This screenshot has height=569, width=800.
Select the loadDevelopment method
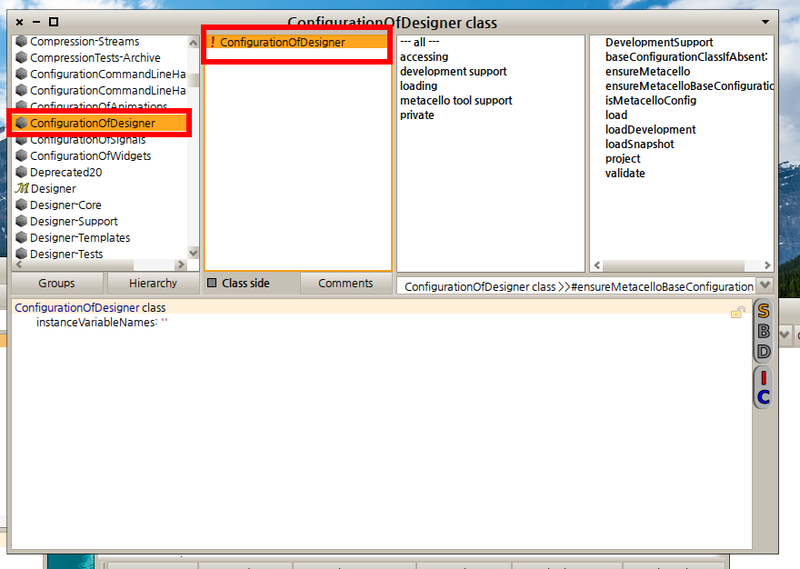pos(650,129)
